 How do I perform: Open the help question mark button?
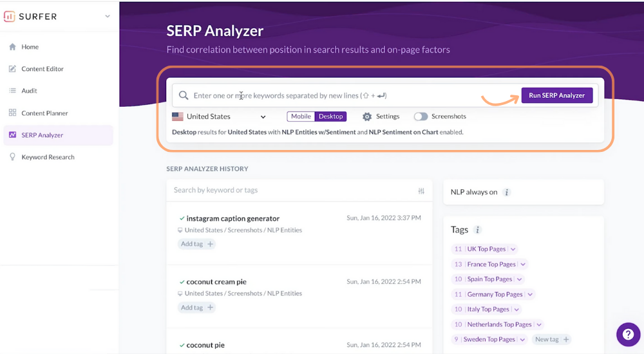(x=628, y=334)
